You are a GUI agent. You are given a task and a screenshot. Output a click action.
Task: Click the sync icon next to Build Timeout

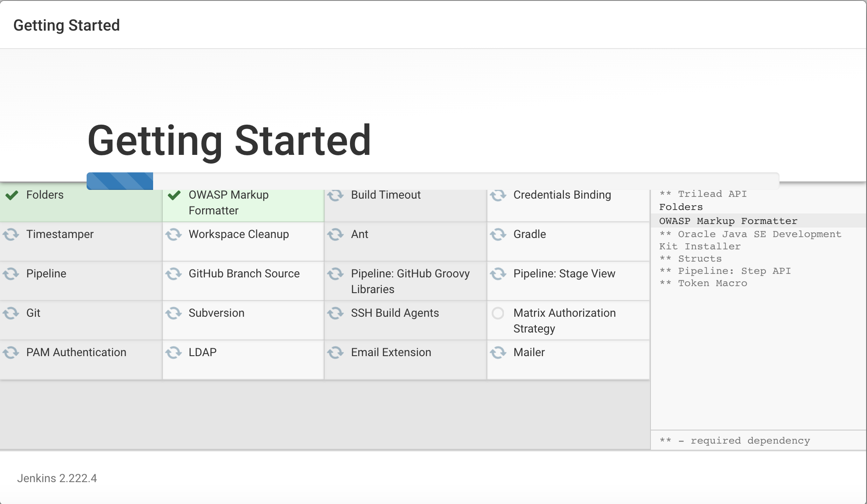point(336,195)
